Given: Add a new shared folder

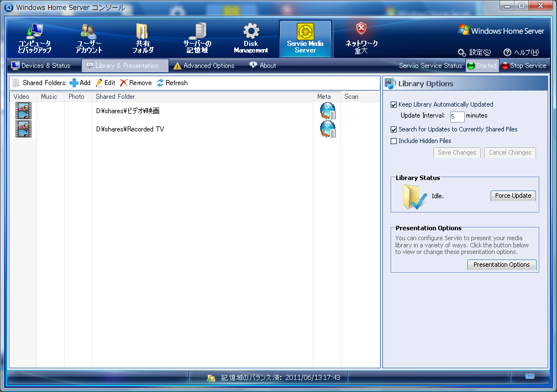Looking at the screenshot, I should [80, 83].
